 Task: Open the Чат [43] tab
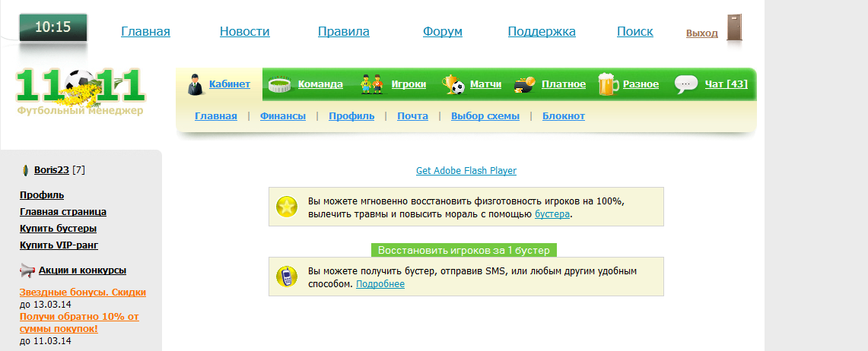tap(726, 84)
